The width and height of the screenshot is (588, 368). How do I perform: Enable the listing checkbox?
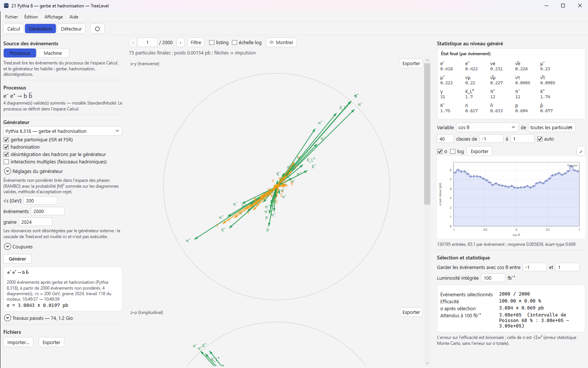[x=212, y=43]
